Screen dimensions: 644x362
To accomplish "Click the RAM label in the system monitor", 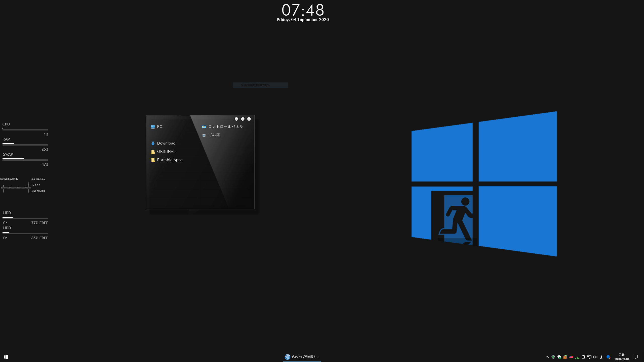I will (x=6, y=139).
